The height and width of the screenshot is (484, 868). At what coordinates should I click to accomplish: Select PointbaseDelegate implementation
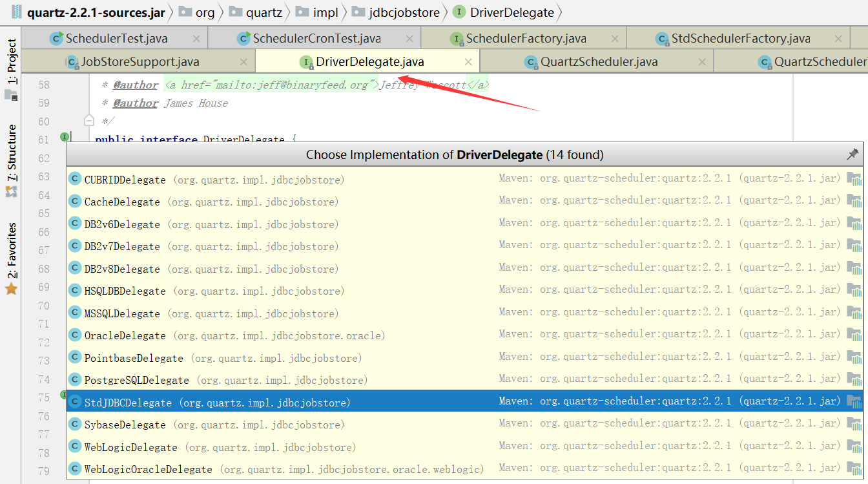tap(464, 357)
